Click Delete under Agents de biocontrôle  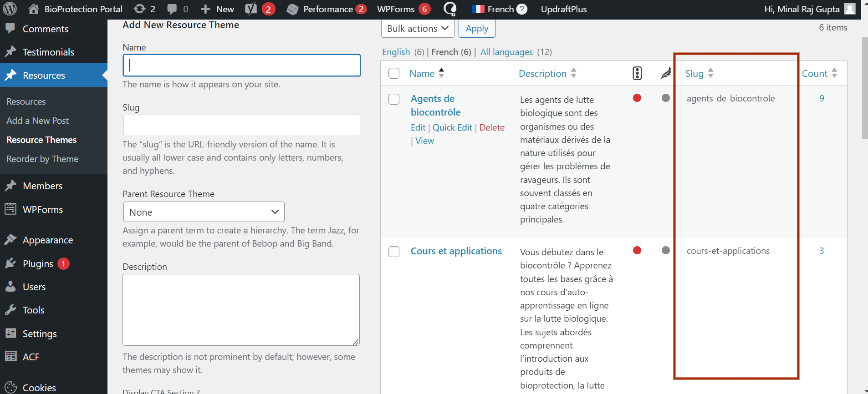click(x=492, y=127)
